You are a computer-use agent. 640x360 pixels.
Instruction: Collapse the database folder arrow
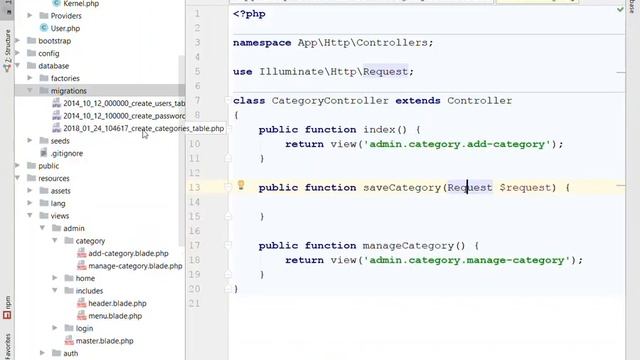17,65
